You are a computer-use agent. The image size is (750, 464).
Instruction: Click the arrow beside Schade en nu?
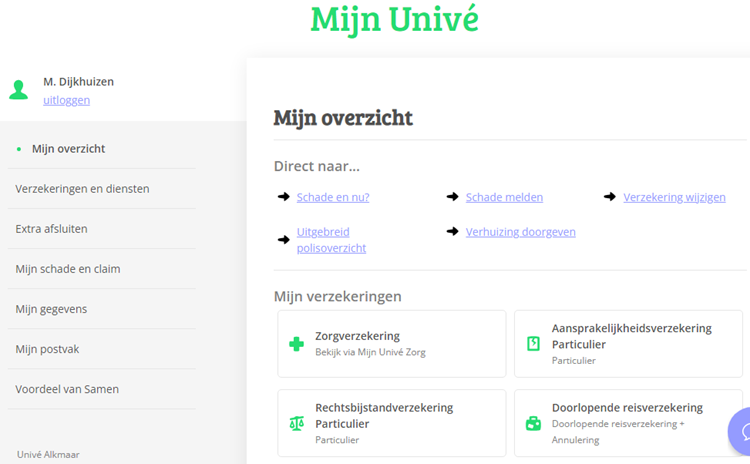284,197
